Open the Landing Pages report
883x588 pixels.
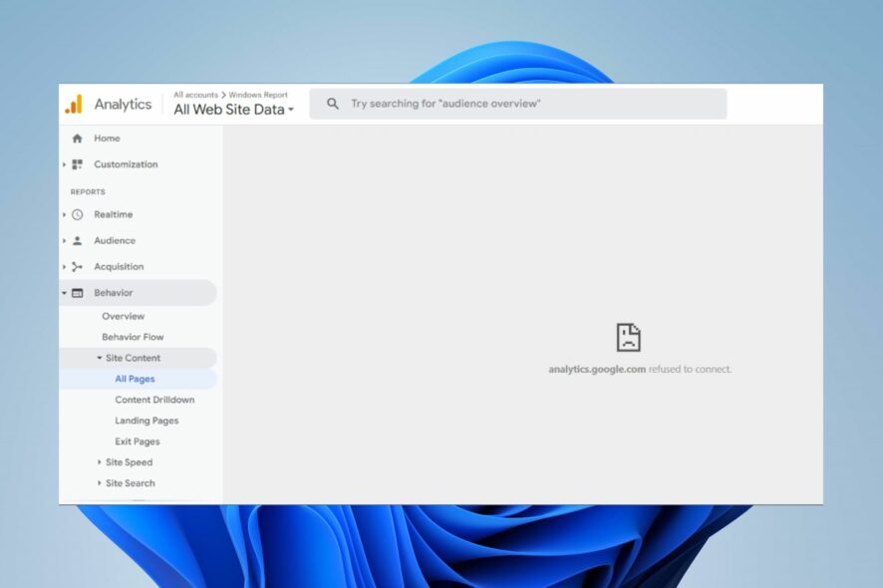tap(147, 421)
